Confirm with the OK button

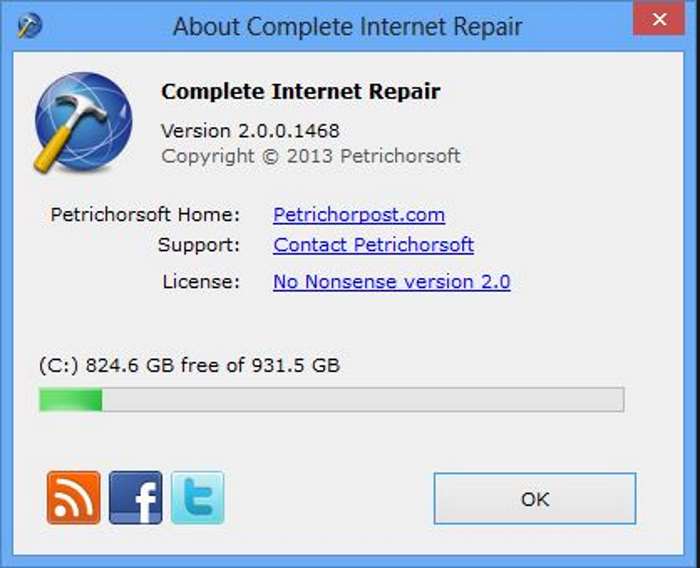(535, 498)
